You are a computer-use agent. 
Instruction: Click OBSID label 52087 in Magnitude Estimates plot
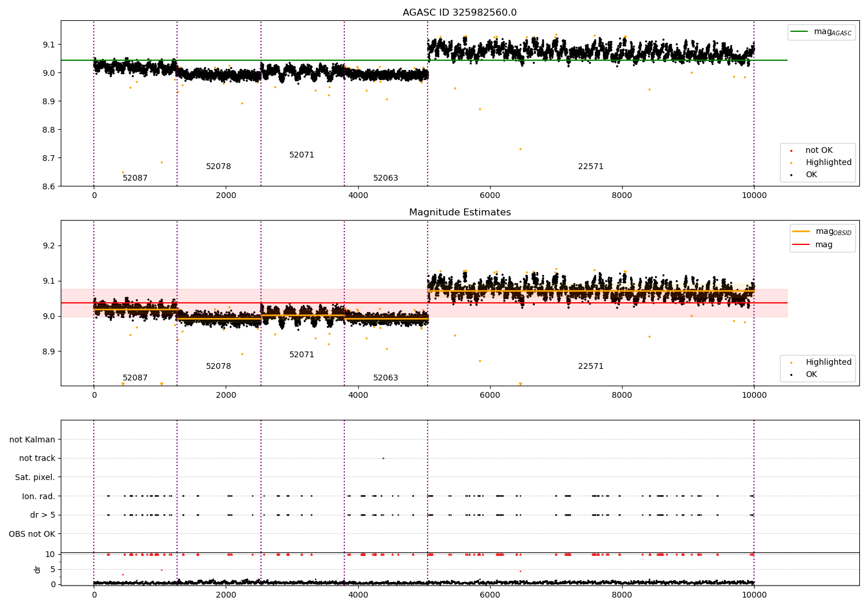click(x=135, y=378)
